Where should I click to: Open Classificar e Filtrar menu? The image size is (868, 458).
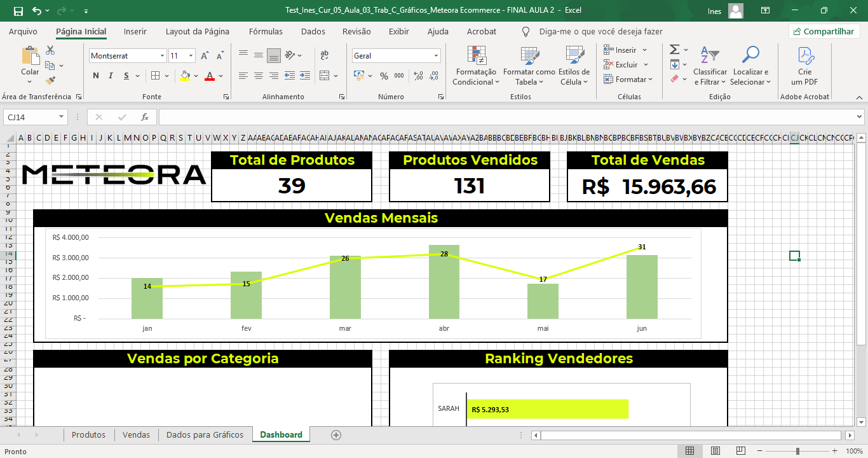point(710,66)
